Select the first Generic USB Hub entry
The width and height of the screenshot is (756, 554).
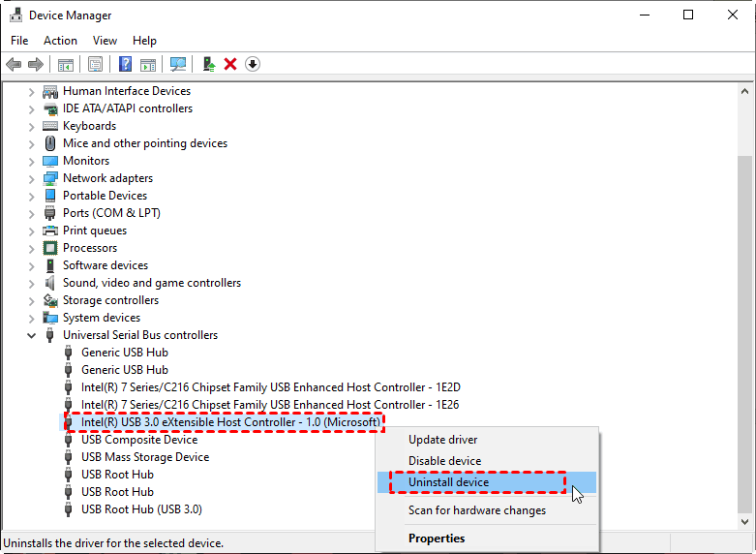point(125,353)
